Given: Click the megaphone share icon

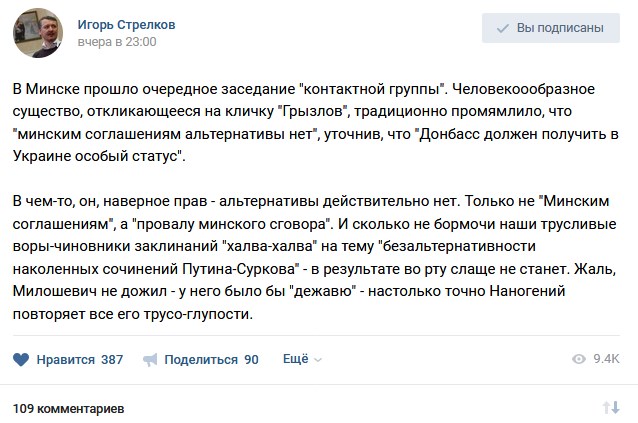Looking at the screenshot, I should pos(150,360).
